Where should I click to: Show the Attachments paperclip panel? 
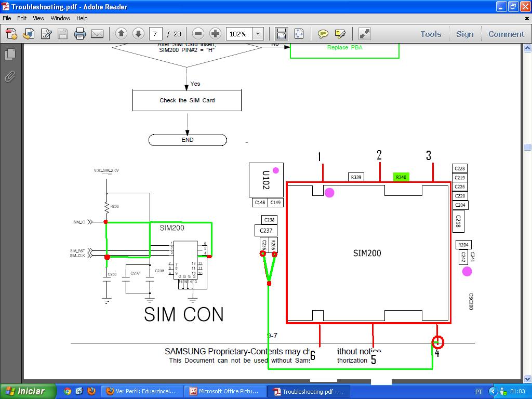pyautogui.click(x=10, y=77)
